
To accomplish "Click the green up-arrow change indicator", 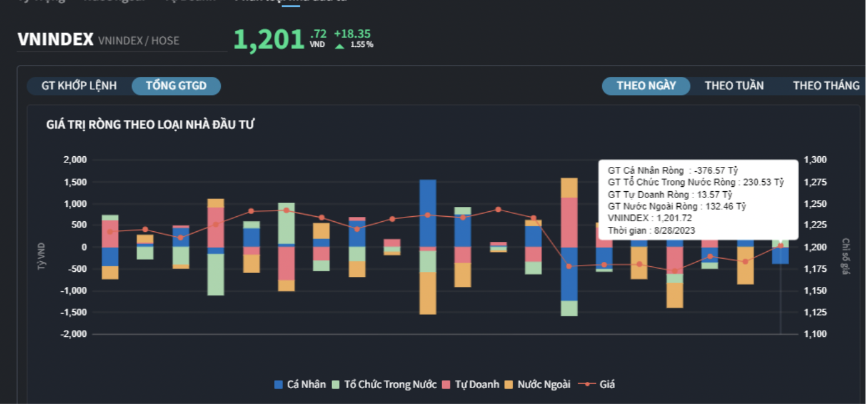I will [340, 45].
